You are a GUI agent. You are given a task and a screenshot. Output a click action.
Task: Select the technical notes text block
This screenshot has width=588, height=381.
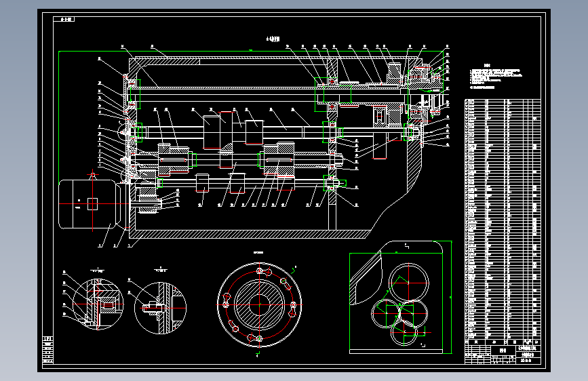point(496,77)
